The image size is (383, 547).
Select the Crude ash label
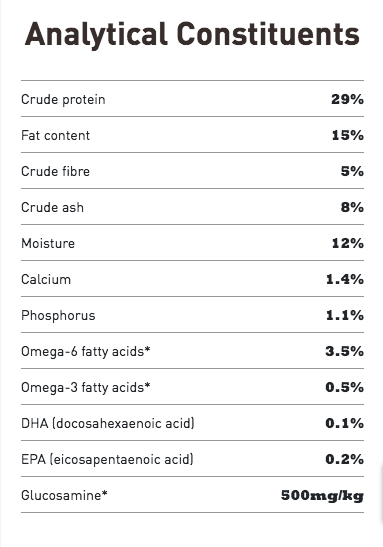(x=52, y=208)
